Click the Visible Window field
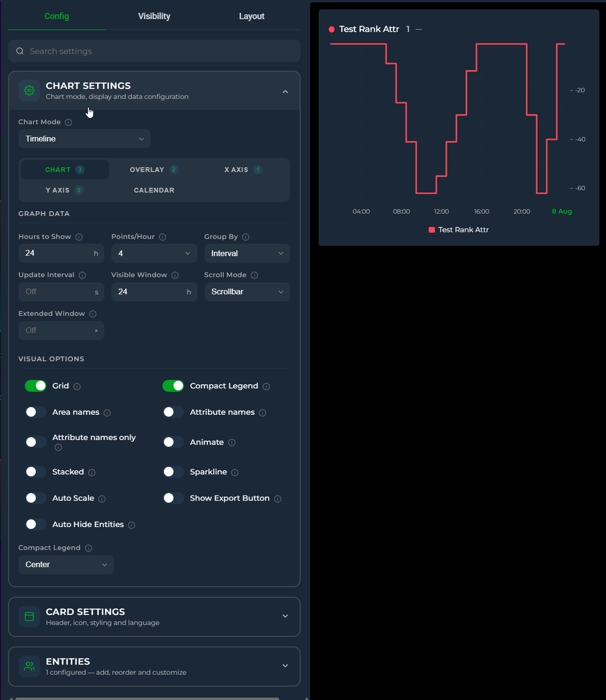Image resolution: width=606 pixels, height=700 pixels. click(154, 292)
